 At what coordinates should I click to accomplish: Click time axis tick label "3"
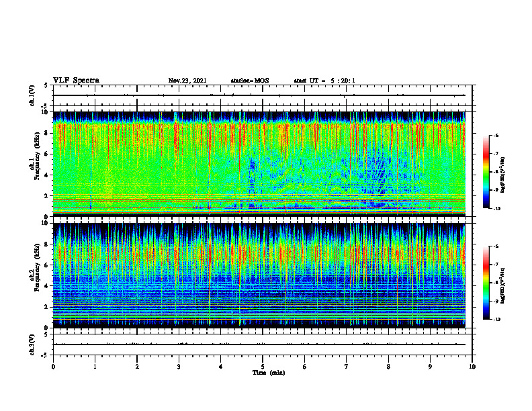179,367
